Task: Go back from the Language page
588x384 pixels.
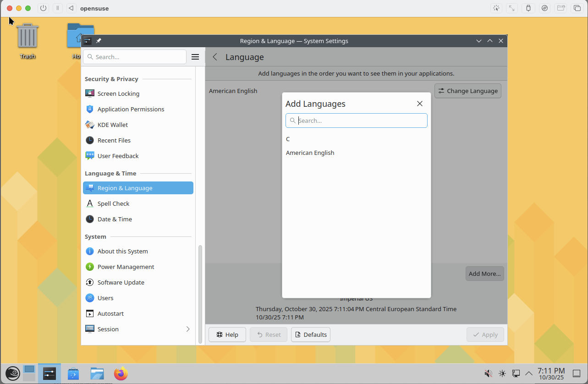Action: (x=215, y=57)
